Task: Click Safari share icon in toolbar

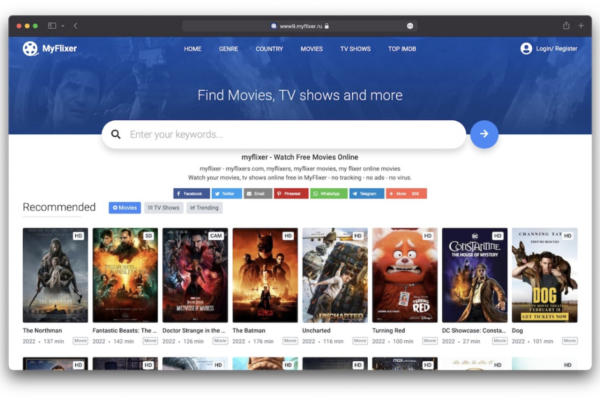Action: [566, 25]
